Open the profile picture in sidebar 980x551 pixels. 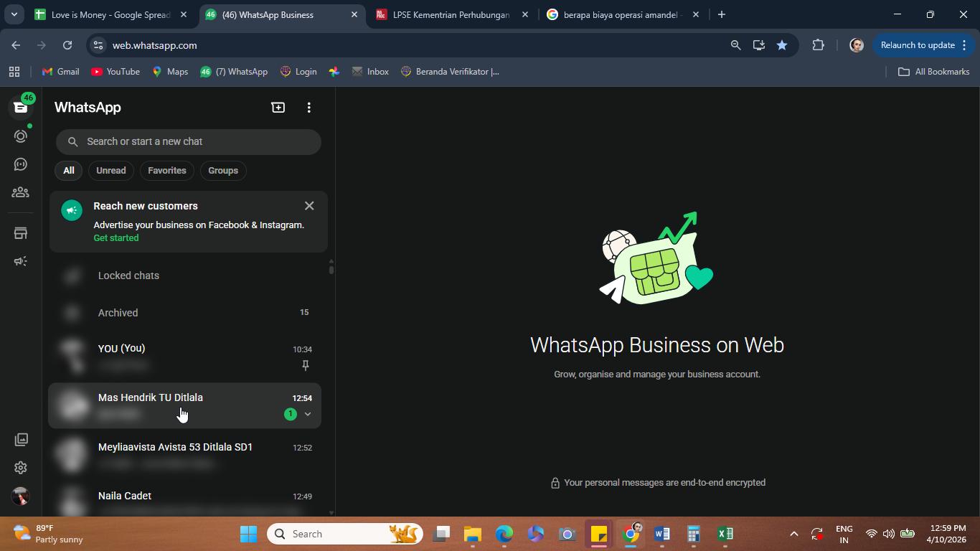pyautogui.click(x=20, y=496)
